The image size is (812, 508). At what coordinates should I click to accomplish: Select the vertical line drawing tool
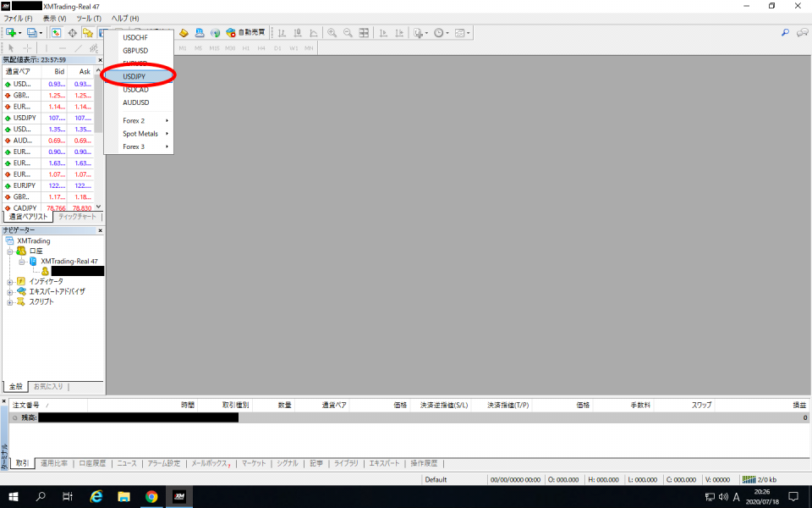[x=47, y=48]
